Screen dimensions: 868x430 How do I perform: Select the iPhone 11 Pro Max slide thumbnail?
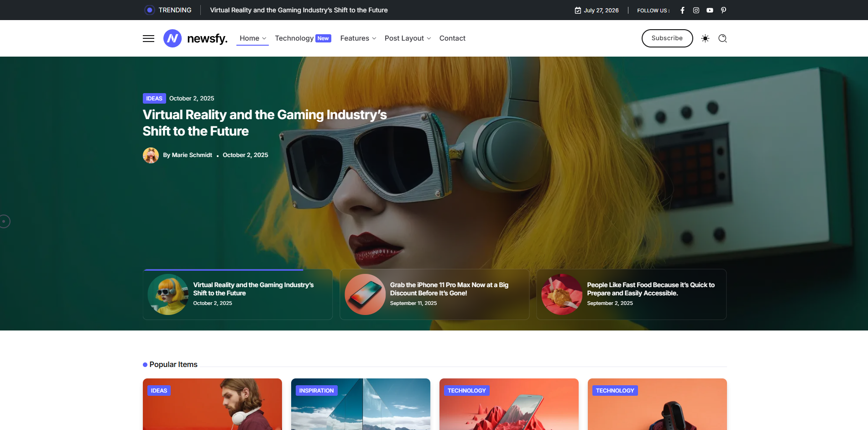365,294
